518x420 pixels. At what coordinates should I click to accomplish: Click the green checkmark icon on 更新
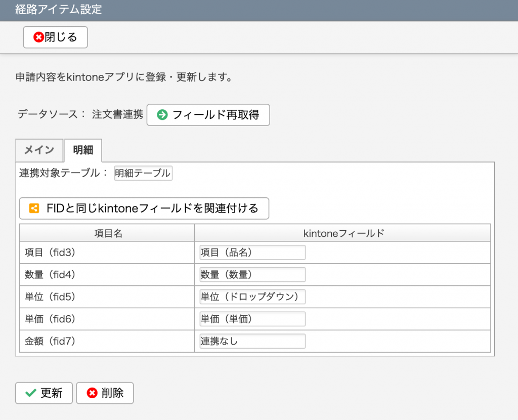point(31,393)
